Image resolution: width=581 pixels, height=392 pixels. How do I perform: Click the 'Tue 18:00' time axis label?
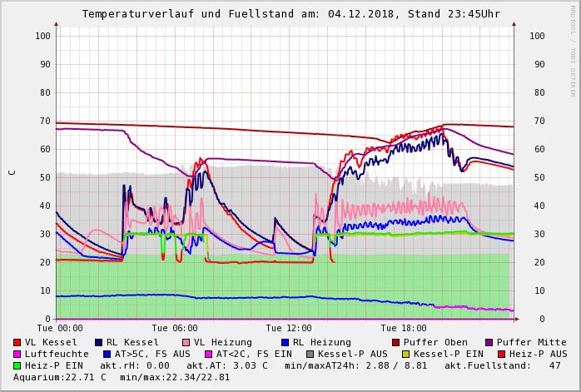404,329
